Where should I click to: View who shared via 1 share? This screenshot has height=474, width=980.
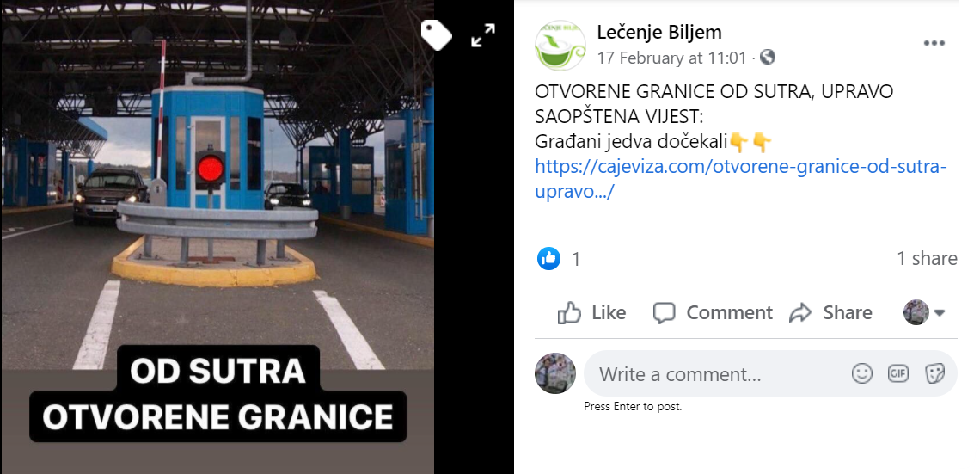(x=927, y=258)
